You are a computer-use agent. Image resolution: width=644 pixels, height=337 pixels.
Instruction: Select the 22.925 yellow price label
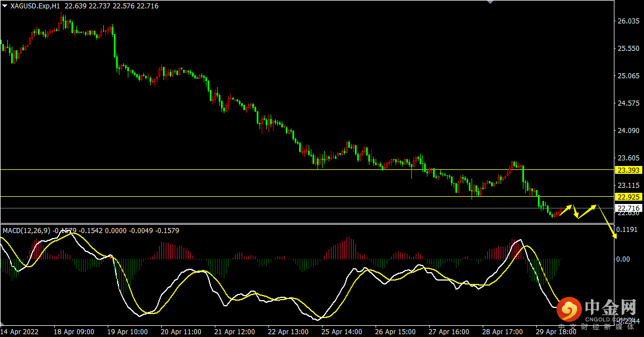[x=628, y=197]
